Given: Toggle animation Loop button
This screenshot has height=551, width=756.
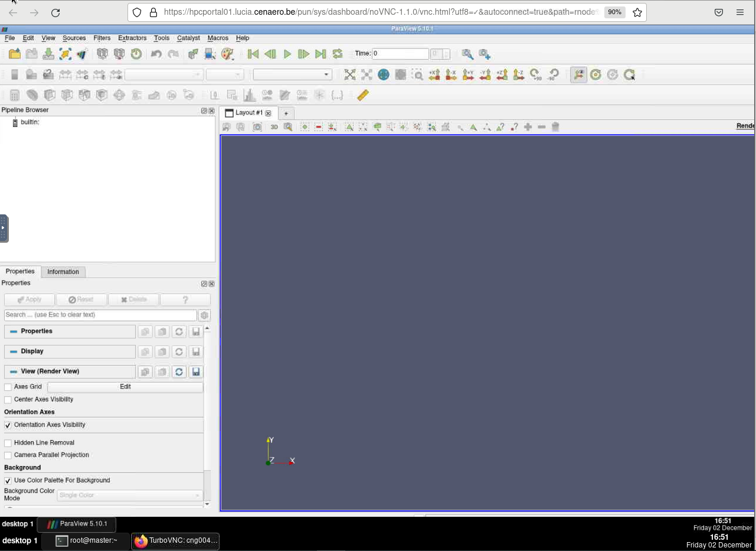Looking at the screenshot, I should (x=338, y=54).
